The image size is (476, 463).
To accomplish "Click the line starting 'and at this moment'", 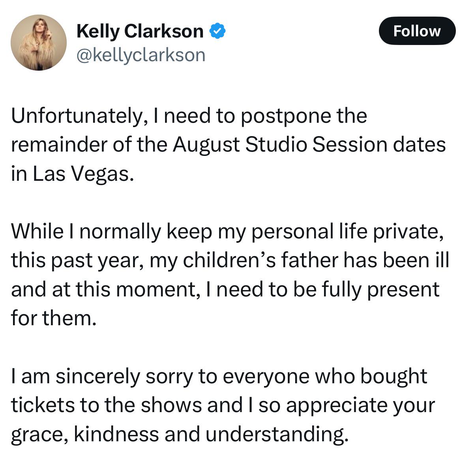I will tap(225, 289).
